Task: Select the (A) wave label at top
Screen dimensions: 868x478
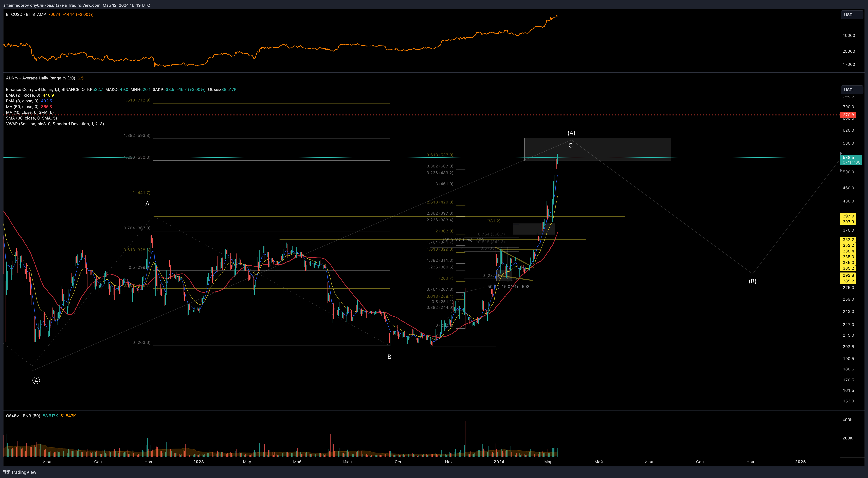Action: pos(571,133)
